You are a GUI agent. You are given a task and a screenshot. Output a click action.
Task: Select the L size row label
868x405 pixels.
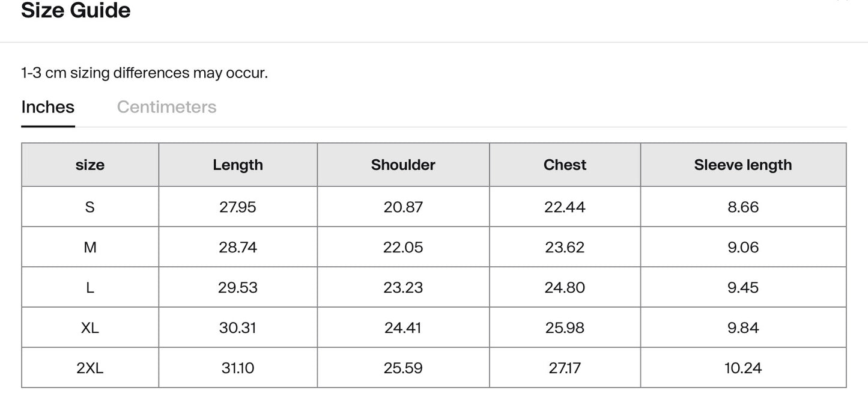click(x=90, y=287)
